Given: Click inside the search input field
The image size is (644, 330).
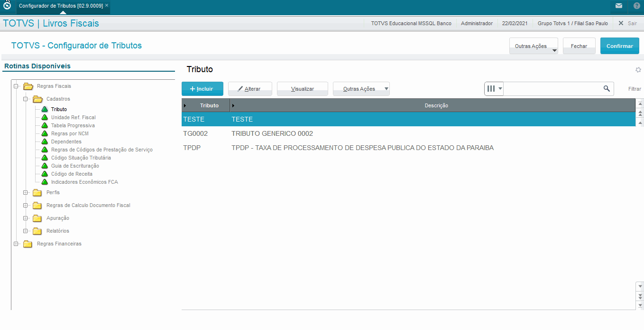Looking at the screenshot, I should [x=553, y=89].
